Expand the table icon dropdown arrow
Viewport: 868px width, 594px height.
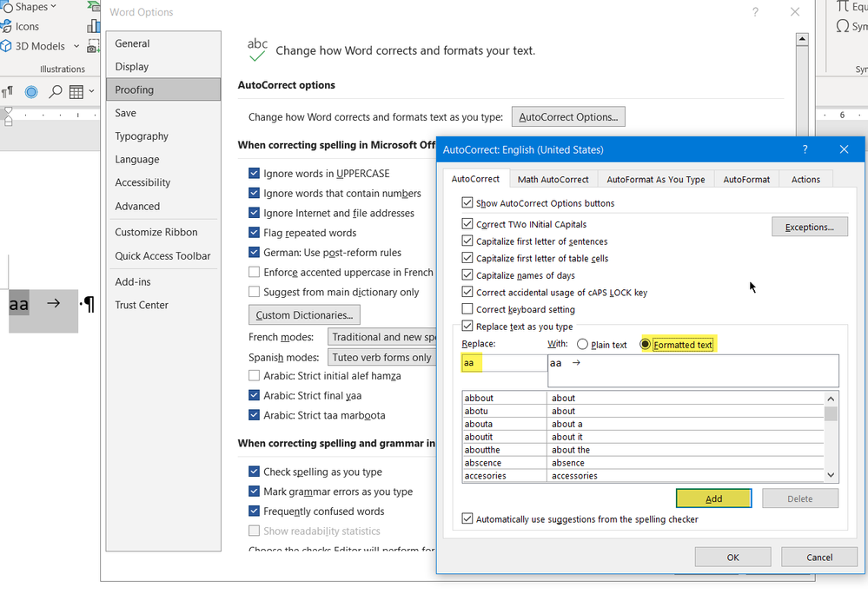(91, 91)
